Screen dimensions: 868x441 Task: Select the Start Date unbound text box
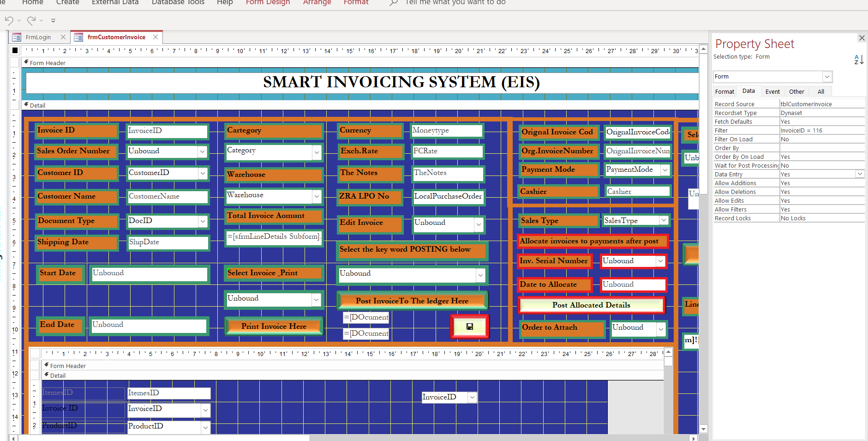coord(149,274)
